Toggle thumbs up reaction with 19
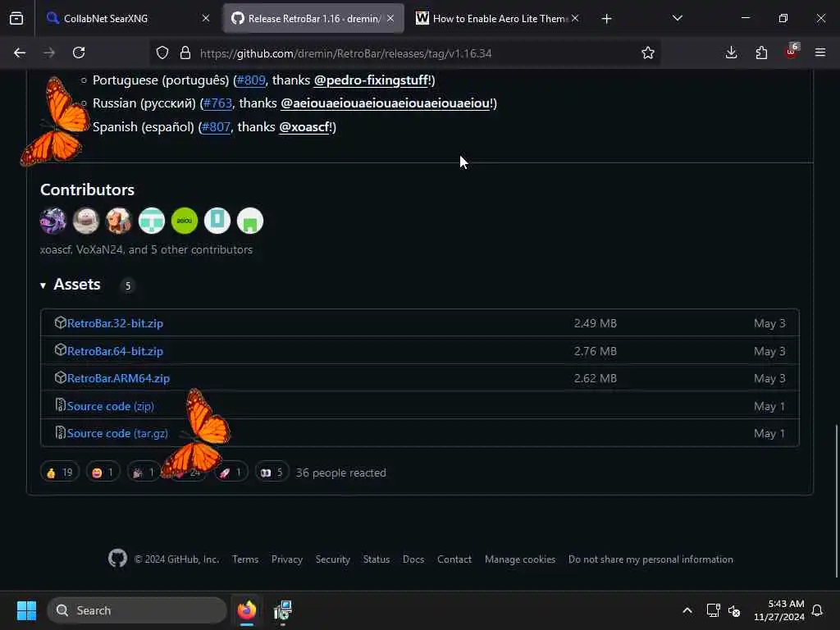The height and width of the screenshot is (630, 840). coord(59,472)
